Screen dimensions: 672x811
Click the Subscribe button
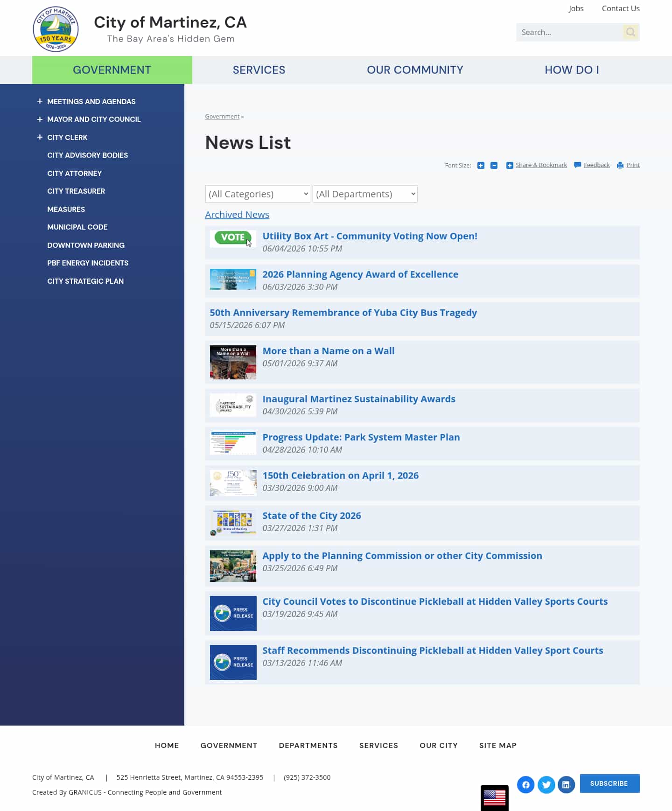(609, 783)
